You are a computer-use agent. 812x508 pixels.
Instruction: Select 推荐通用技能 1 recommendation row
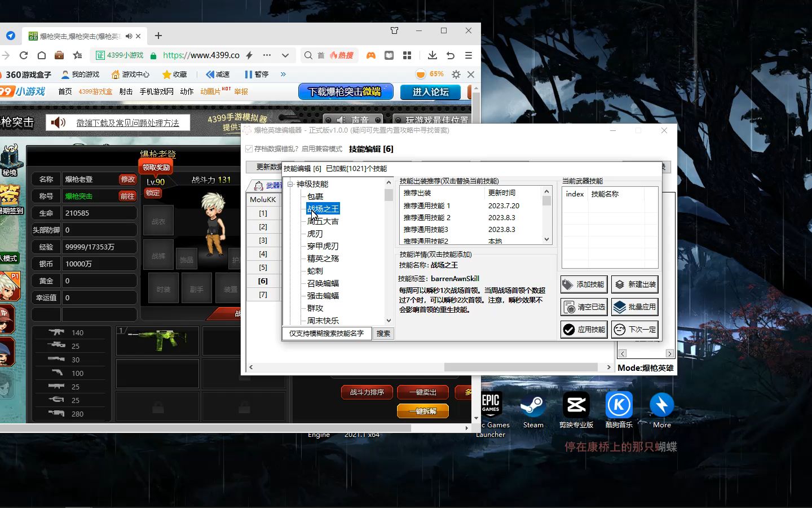click(x=471, y=205)
